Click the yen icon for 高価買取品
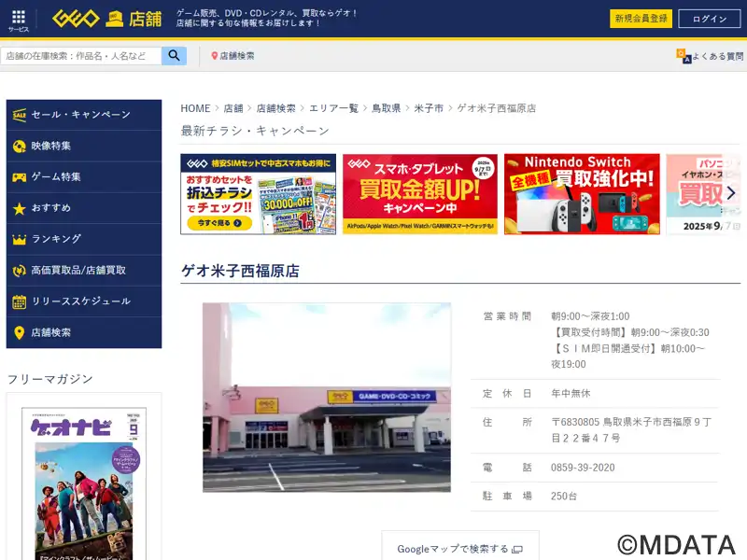This screenshot has height=560, width=747. pyautogui.click(x=19, y=271)
